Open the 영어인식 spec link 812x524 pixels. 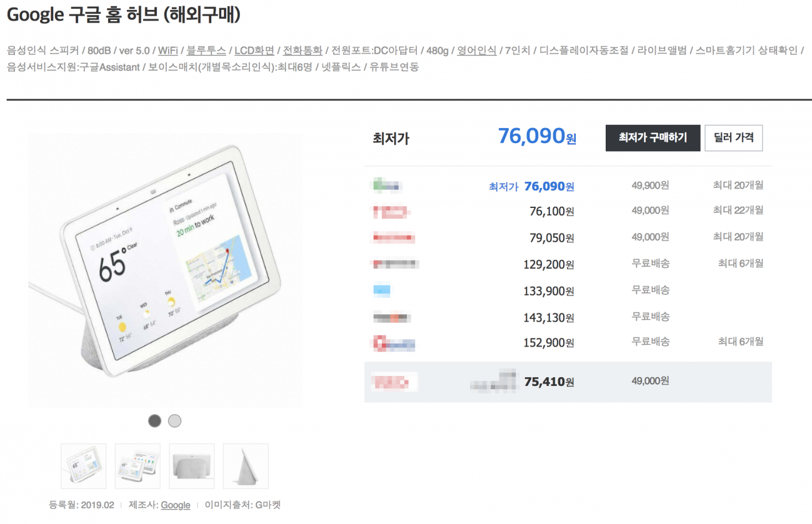click(477, 51)
